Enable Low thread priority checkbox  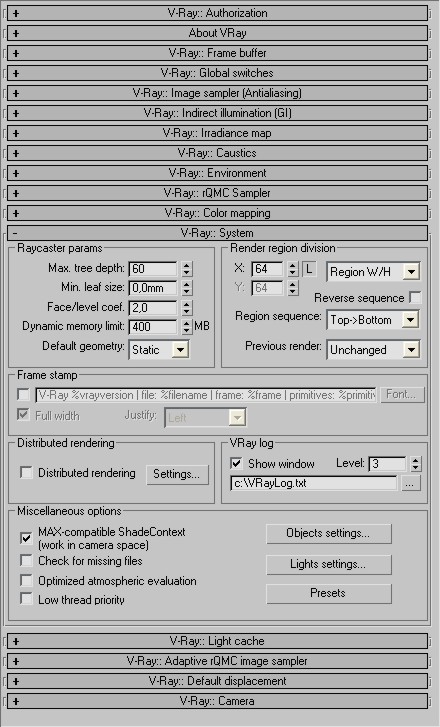pyautogui.click(x=26, y=599)
